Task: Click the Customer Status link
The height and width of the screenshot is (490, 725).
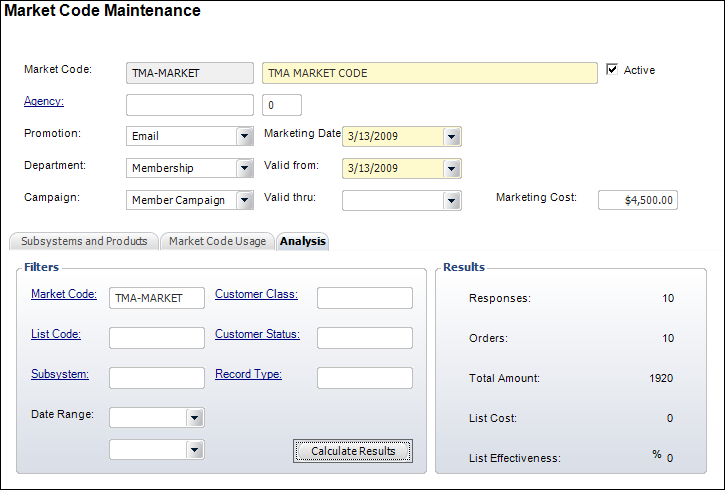Action: tap(257, 334)
